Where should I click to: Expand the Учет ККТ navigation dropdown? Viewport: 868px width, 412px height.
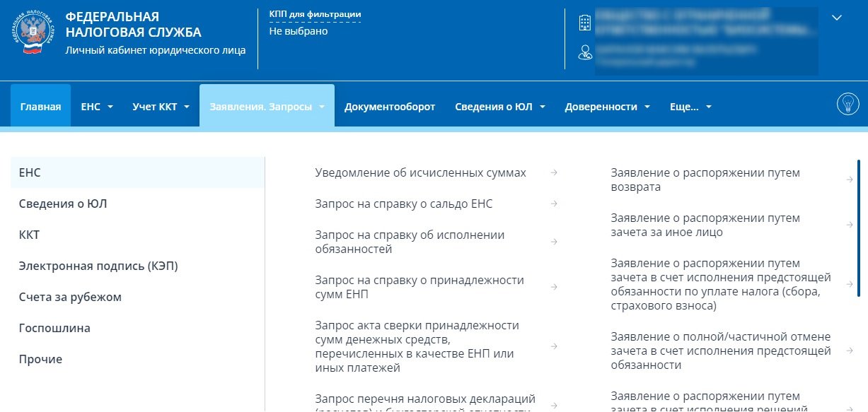(161, 107)
